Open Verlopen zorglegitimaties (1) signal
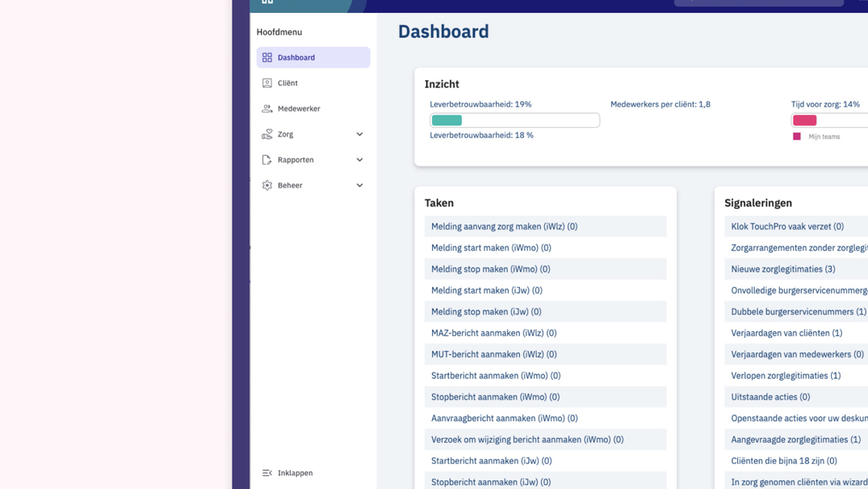The height and width of the screenshot is (489, 868). pyautogui.click(x=796, y=375)
